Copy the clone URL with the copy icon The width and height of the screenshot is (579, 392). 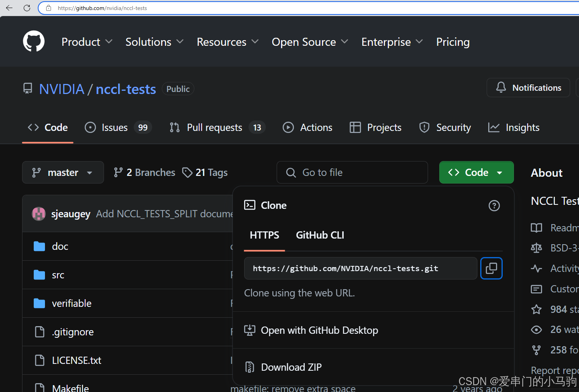point(491,268)
